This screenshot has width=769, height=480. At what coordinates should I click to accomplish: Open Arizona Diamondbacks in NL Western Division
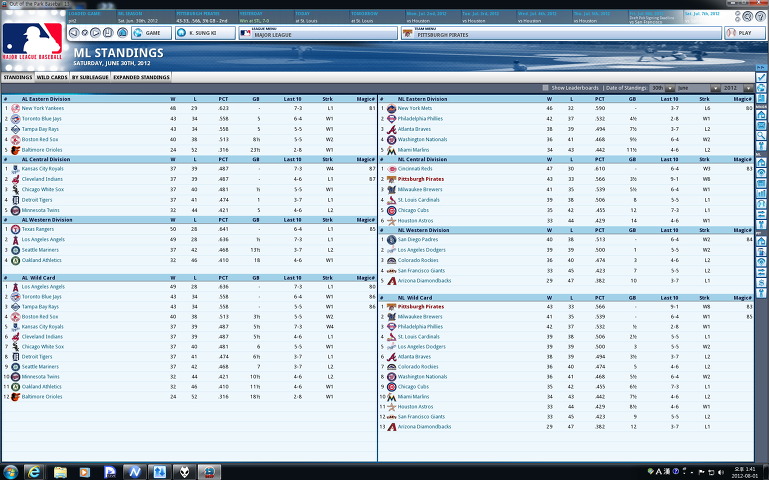pyautogui.click(x=424, y=281)
